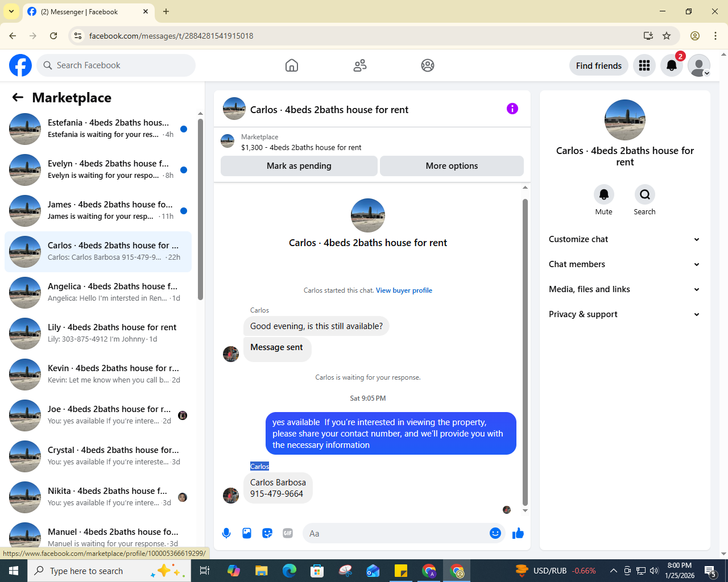Open the Evelyn conversation
The image size is (728, 582).
tap(98, 170)
